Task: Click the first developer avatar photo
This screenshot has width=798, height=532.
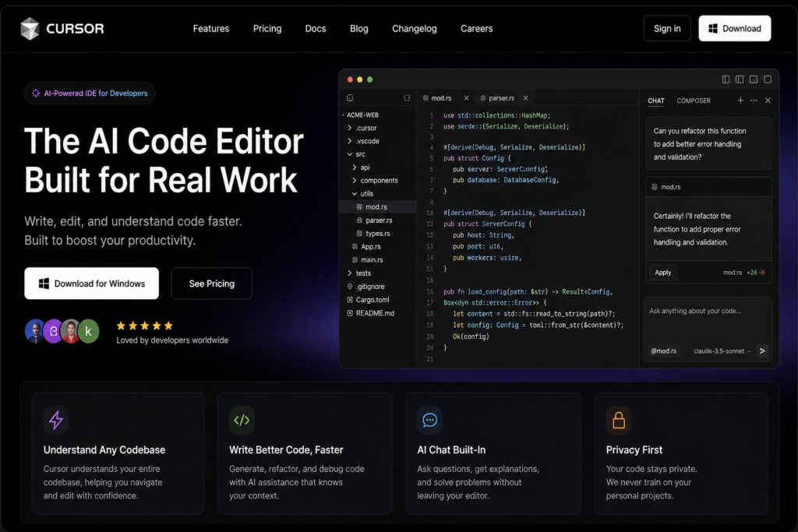Action: pyautogui.click(x=35, y=331)
